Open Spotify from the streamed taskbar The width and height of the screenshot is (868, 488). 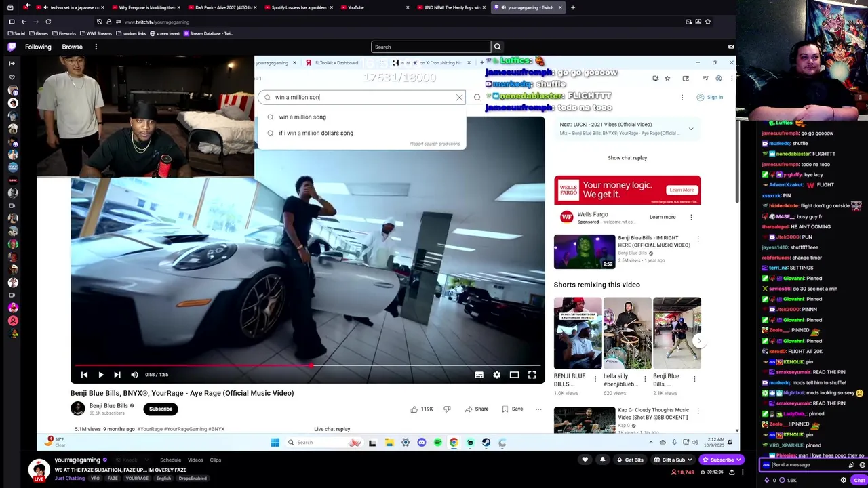tap(437, 443)
